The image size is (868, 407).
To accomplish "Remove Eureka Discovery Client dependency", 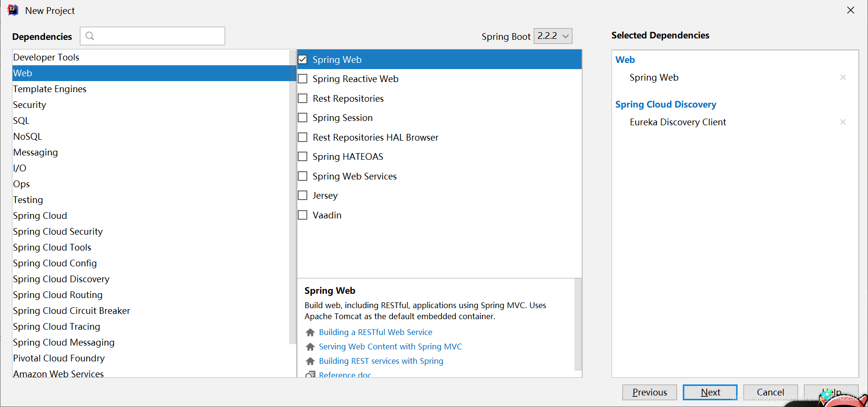I will [x=843, y=122].
